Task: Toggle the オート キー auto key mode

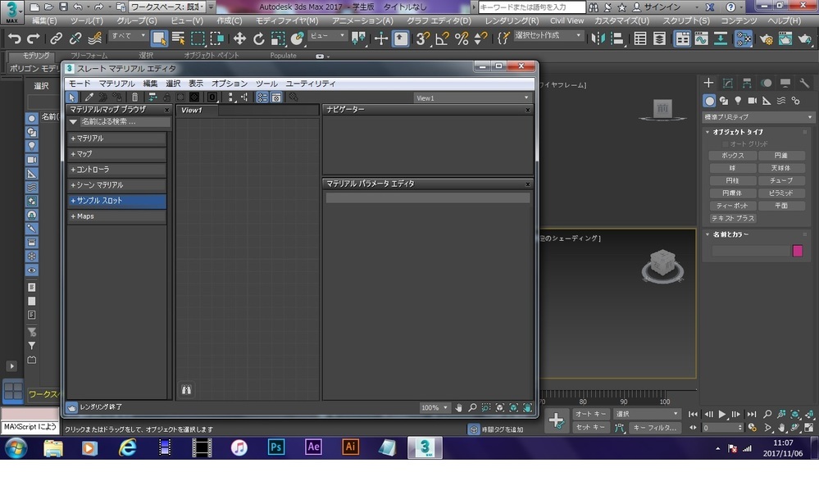Action: pyautogui.click(x=590, y=414)
